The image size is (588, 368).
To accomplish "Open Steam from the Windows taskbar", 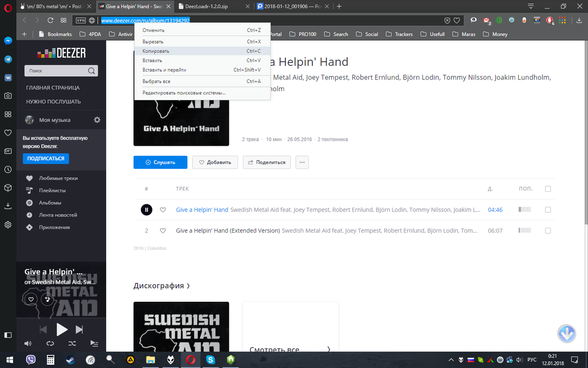I will (71, 360).
